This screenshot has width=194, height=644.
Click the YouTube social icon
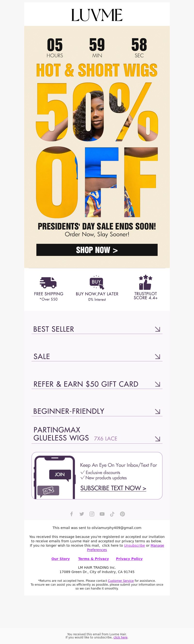[102, 514]
